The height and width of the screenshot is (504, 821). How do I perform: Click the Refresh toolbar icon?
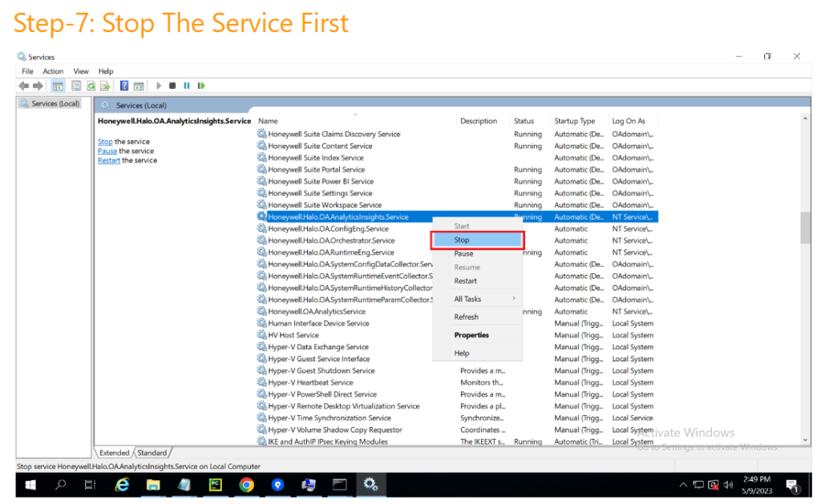[91, 86]
